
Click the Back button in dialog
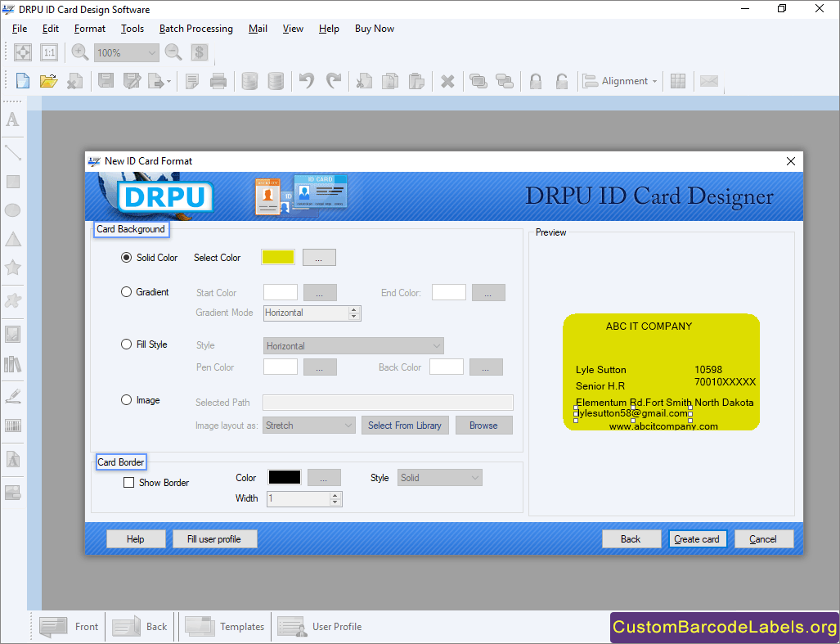coord(631,539)
